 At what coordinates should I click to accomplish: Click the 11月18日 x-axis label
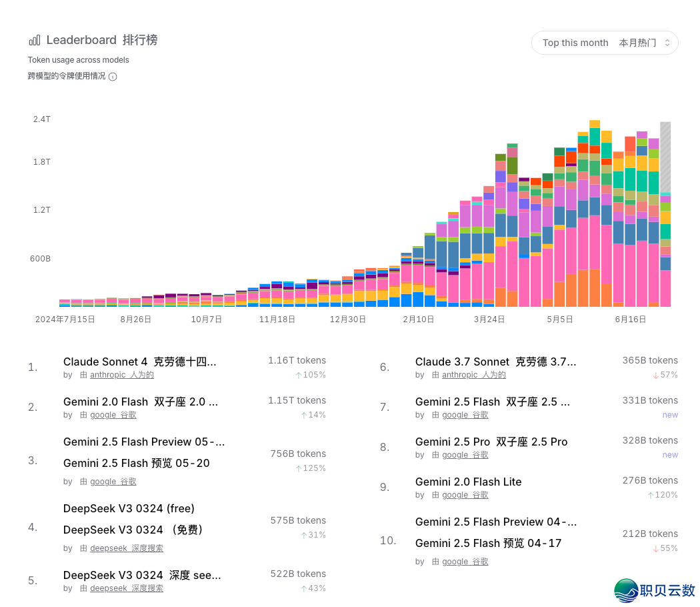pyautogui.click(x=277, y=320)
